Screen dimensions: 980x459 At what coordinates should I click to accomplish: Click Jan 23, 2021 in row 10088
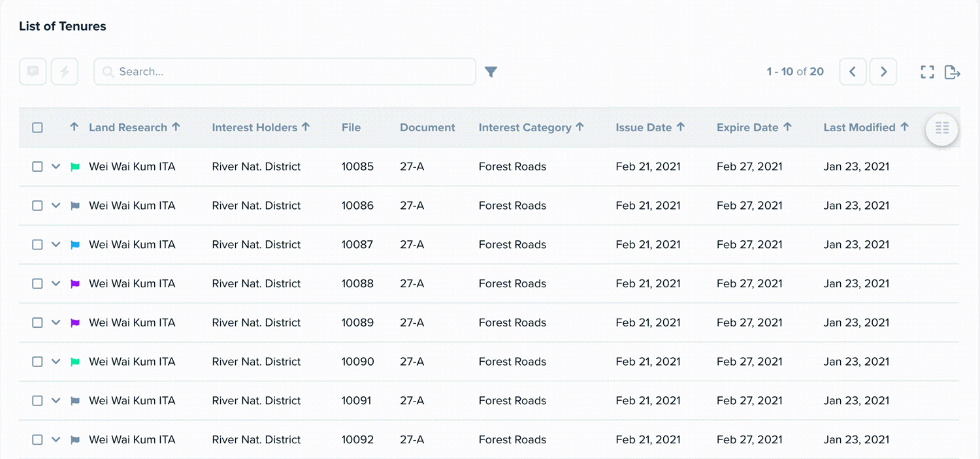pos(857,284)
